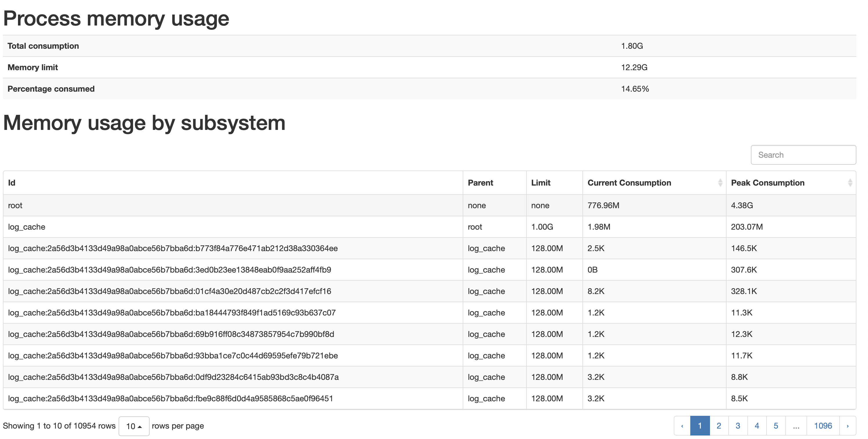This screenshot has width=868, height=439.
Task: Jump to last page 1096
Action: click(823, 426)
